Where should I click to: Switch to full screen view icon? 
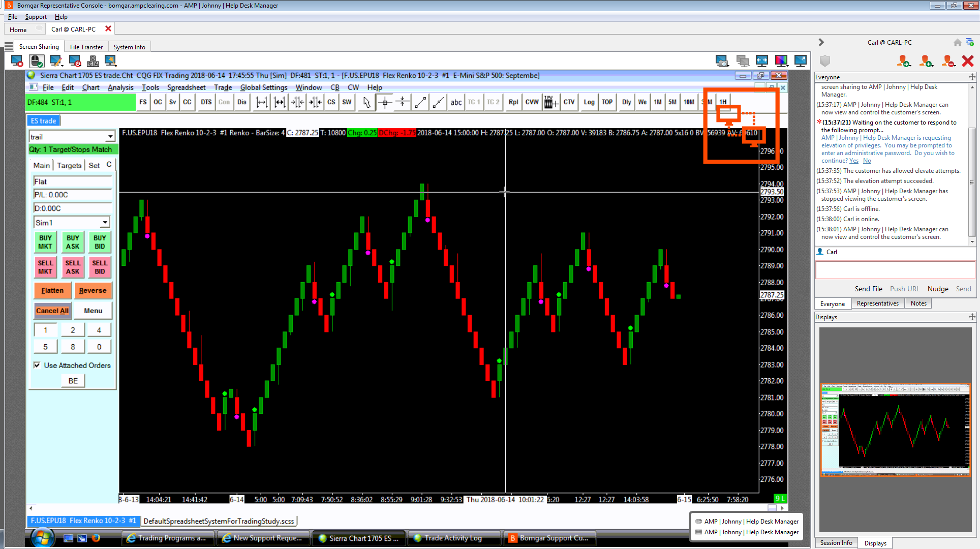pyautogui.click(x=800, y=62)
